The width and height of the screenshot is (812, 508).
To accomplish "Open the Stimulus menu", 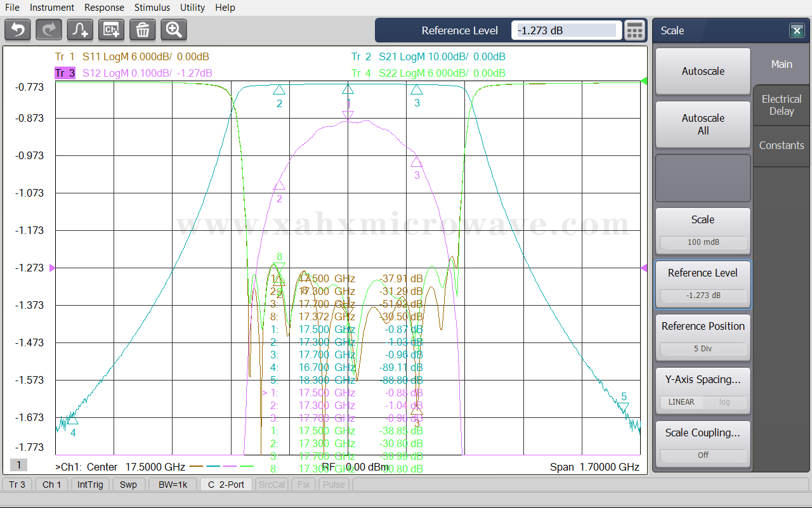I will coord(152,8).
